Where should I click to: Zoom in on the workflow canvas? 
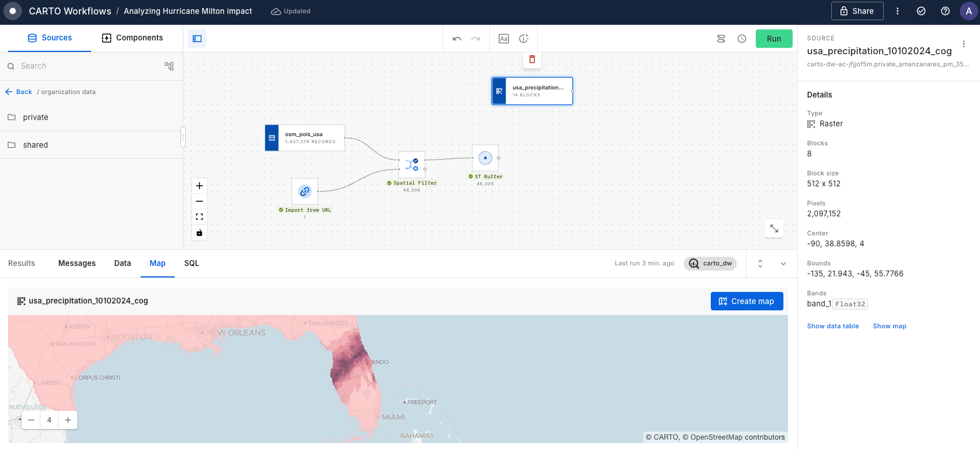pos(199,186)
